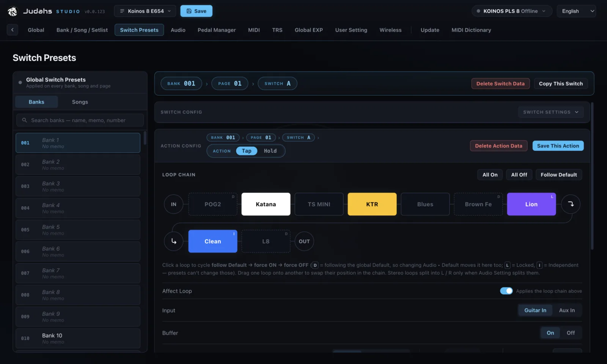Click the chain wrap arrow after Lion
This screenshot has width=607, height=364.
(x=571, y=204)
